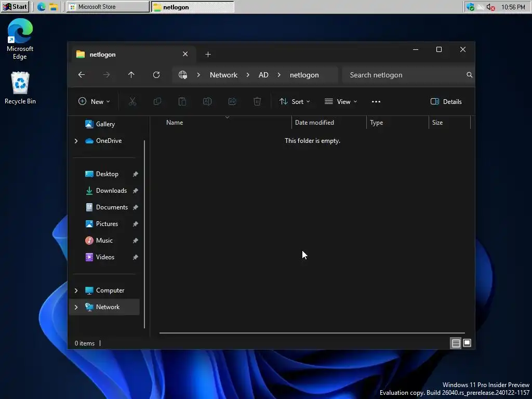
Task: Click the horizontal scrollbar in file list
Action: pyautogui.click(x=312, y=333)
